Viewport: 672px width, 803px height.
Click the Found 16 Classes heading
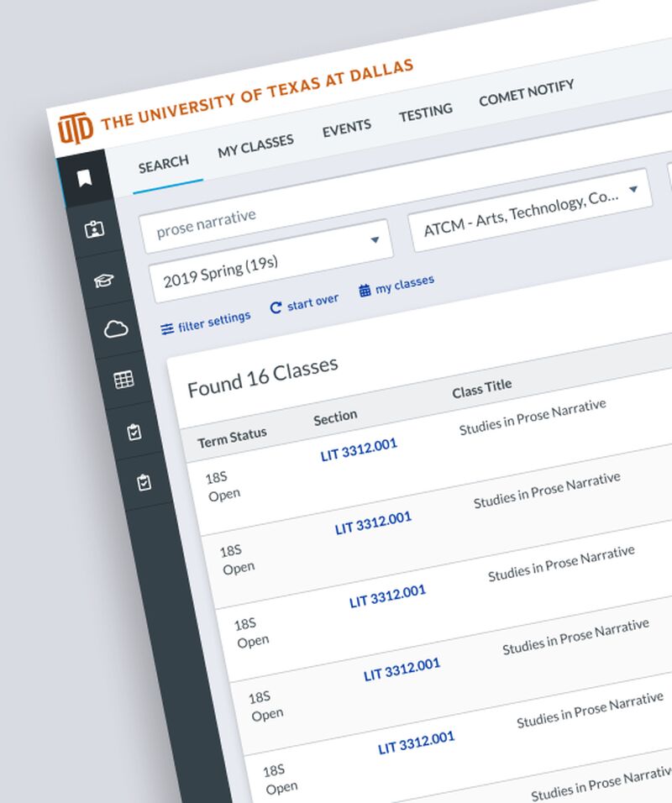click(x=262, y=377)
